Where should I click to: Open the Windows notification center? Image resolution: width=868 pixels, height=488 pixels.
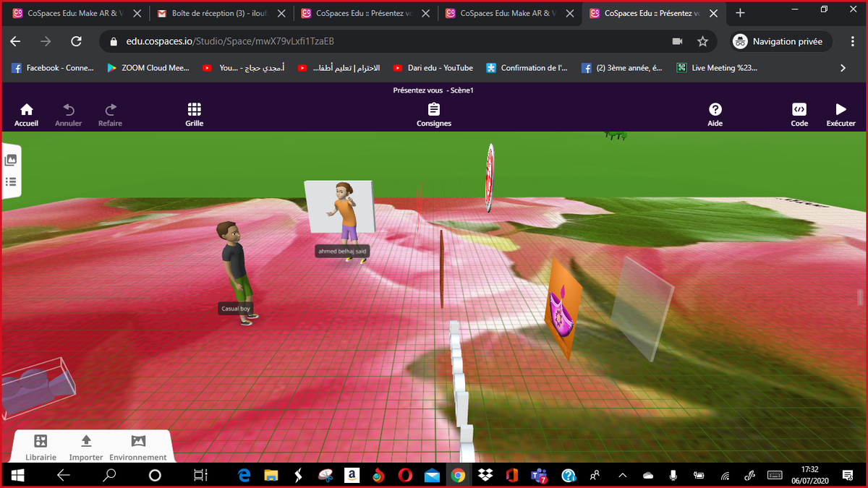[847, 475]
